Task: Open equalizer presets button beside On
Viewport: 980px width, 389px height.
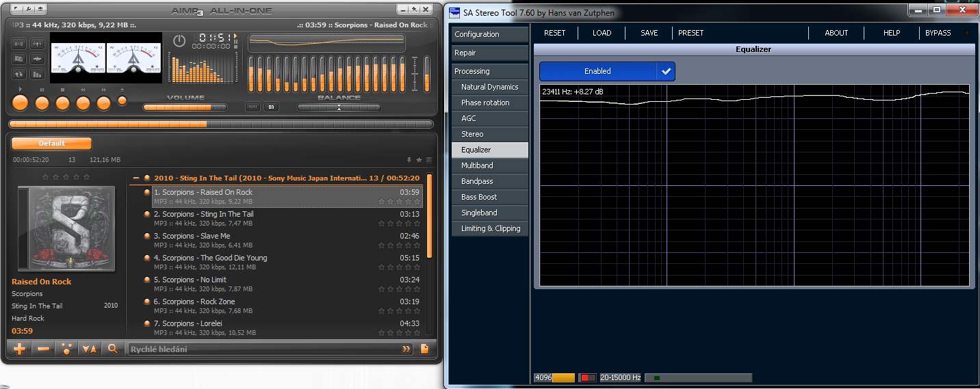Action: point(253,107)
